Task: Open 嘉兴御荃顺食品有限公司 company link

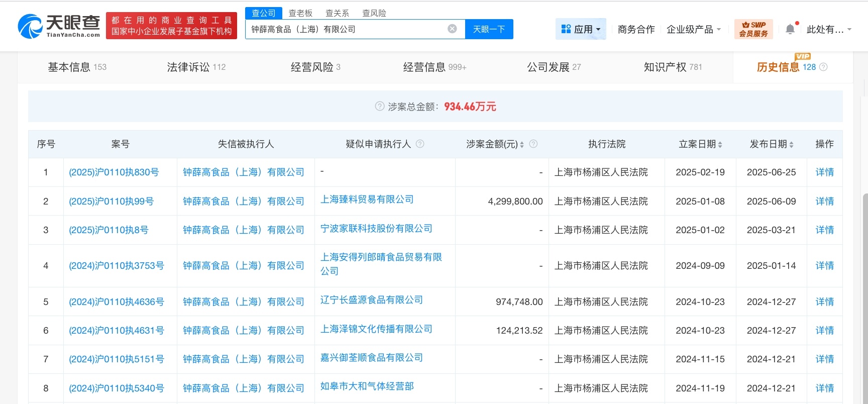Action: coord(372,358)
